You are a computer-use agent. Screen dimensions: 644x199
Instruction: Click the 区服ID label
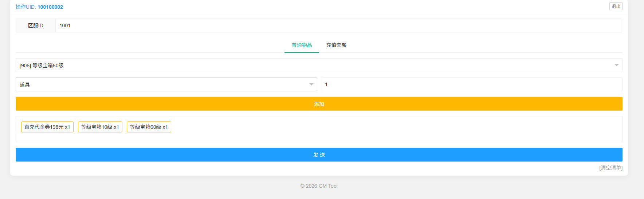tap(36, 25)
